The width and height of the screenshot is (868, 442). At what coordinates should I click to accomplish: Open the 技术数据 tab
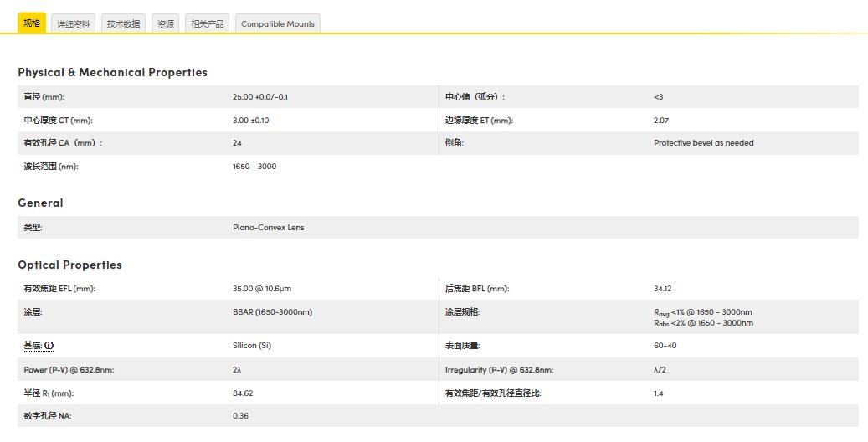click(124, 24)
